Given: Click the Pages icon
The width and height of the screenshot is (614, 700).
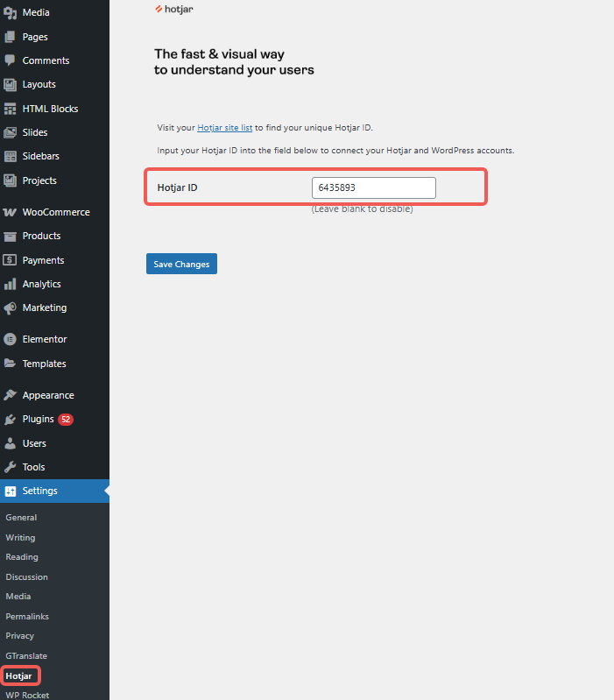Looking at the screenshot, I should click(10, 37).
